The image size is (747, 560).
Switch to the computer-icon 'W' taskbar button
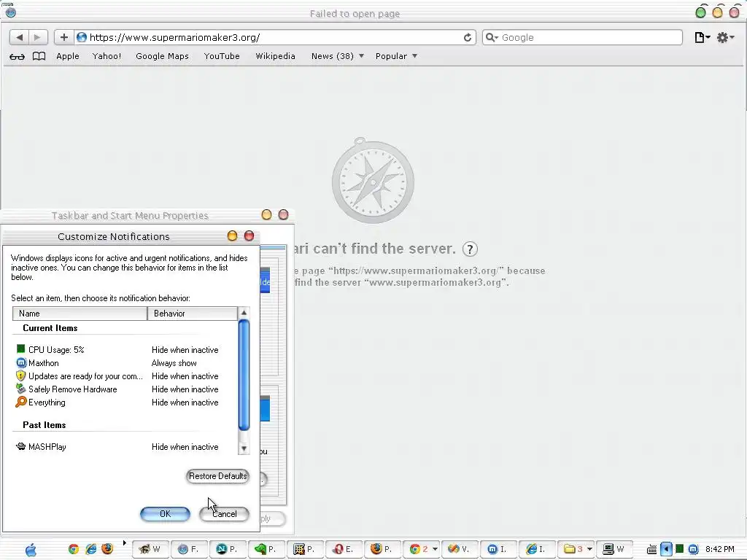point(615,549)
